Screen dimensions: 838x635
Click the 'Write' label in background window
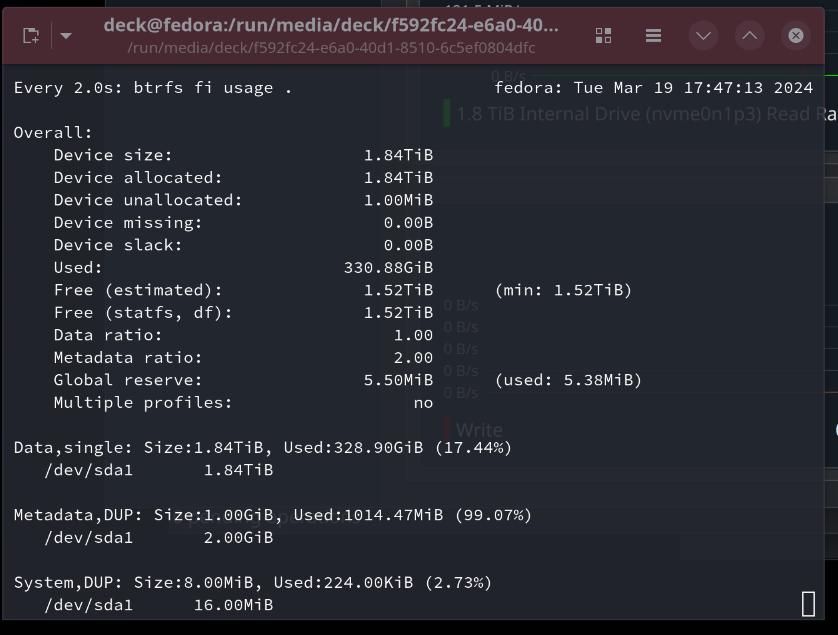click(479, 430)
